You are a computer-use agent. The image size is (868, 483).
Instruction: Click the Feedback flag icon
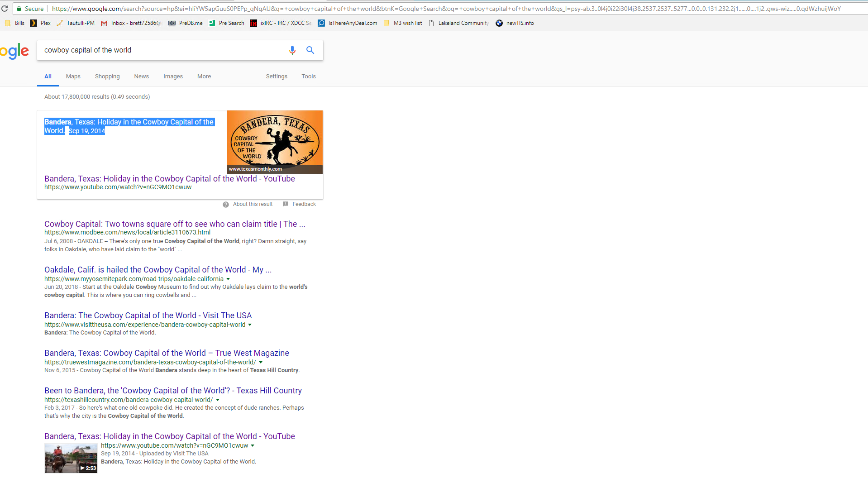(286, 204)
